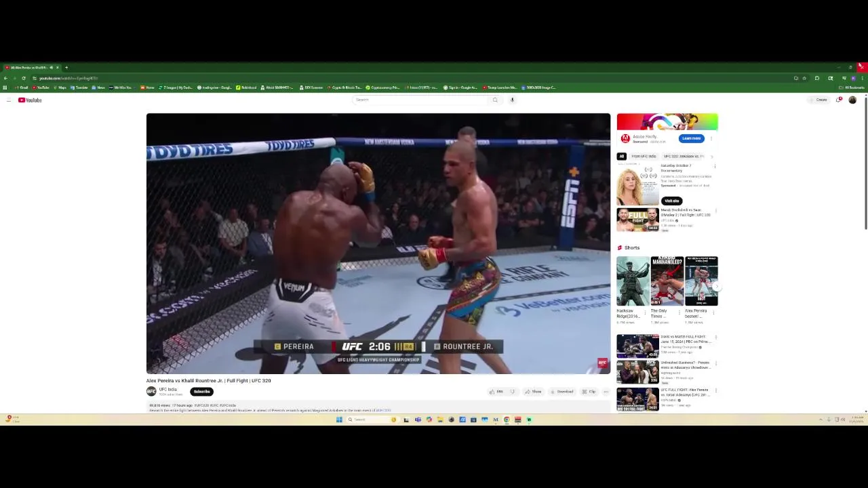Click the taskbar Search box
The width and height of the screenshot is (868, 488).
coord(372,420)
